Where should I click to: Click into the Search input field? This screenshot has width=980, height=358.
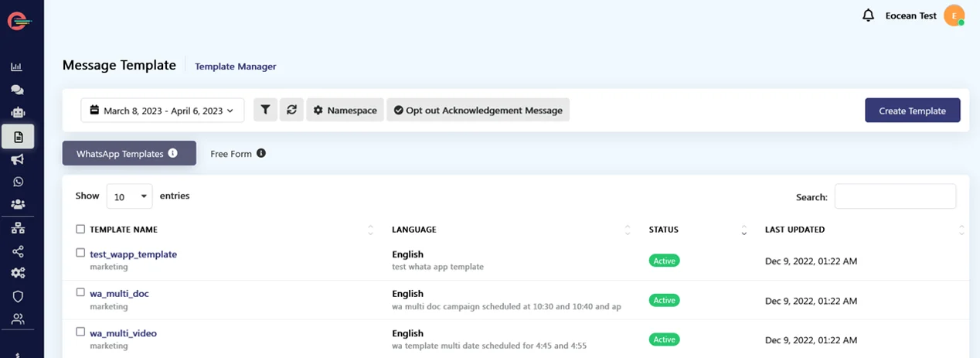pyautogui.click(x=895, y=196)
